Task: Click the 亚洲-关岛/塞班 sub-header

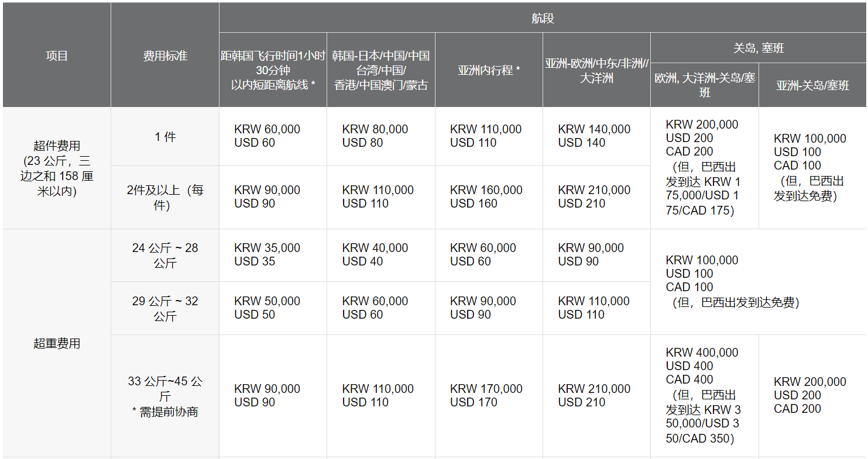Action: [x=812, y=85]
